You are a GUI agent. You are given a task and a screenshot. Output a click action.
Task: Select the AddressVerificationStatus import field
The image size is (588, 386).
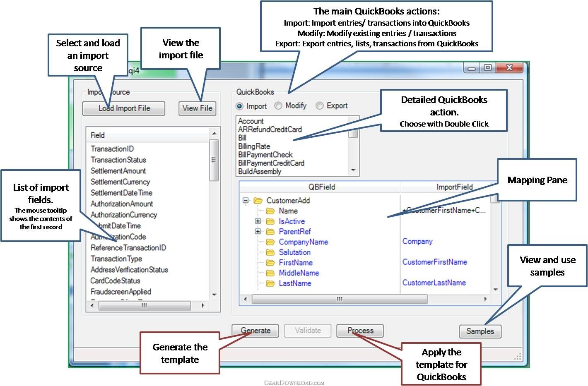pyautogui.click(x=129, y=270)
